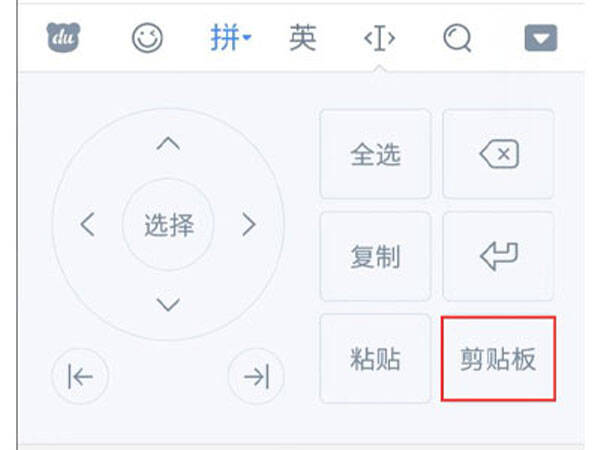Move cursor down with the down chevron
The width and height of the screenshot is (600, 450).
pos(168,304)
